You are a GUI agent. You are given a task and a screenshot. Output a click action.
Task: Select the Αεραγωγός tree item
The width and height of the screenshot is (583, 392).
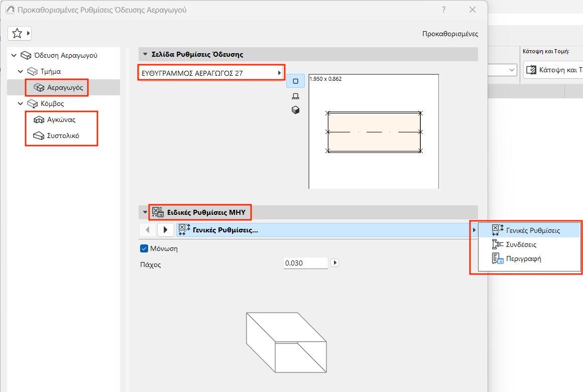pyautogui.click(x=64, y=87)
